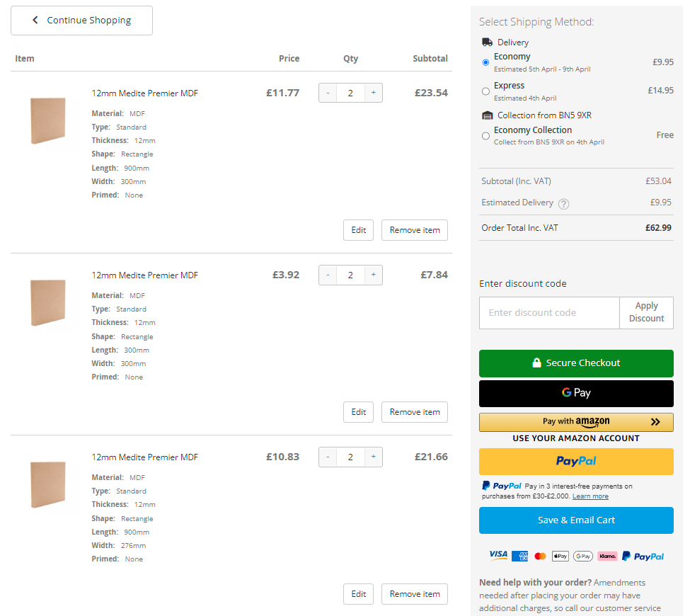Screen dimensions: 690x616
Task: Click the Estimated Delivery help question mark icon
Action: 563,203
